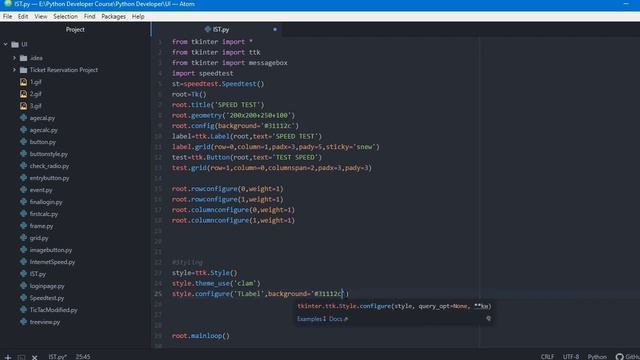Click the GitHub icon in status bar
This screenshot has width=640, height=360.
pos(619,357)
